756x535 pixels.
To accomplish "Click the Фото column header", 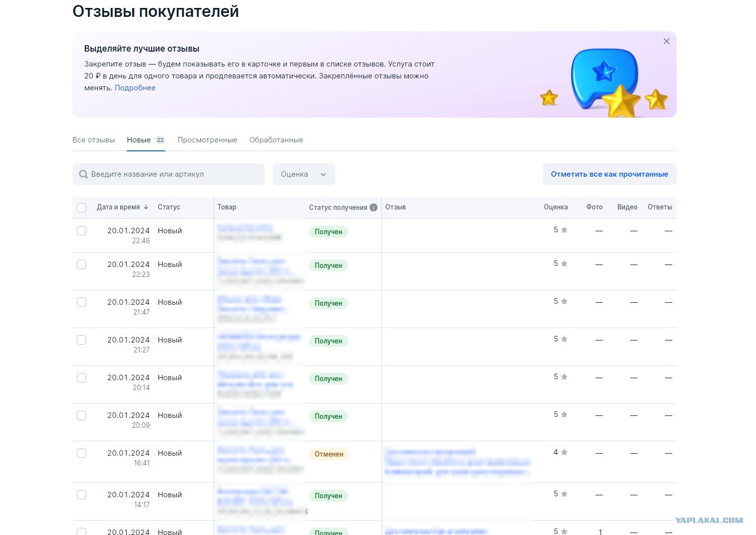I will pos(595,207).
